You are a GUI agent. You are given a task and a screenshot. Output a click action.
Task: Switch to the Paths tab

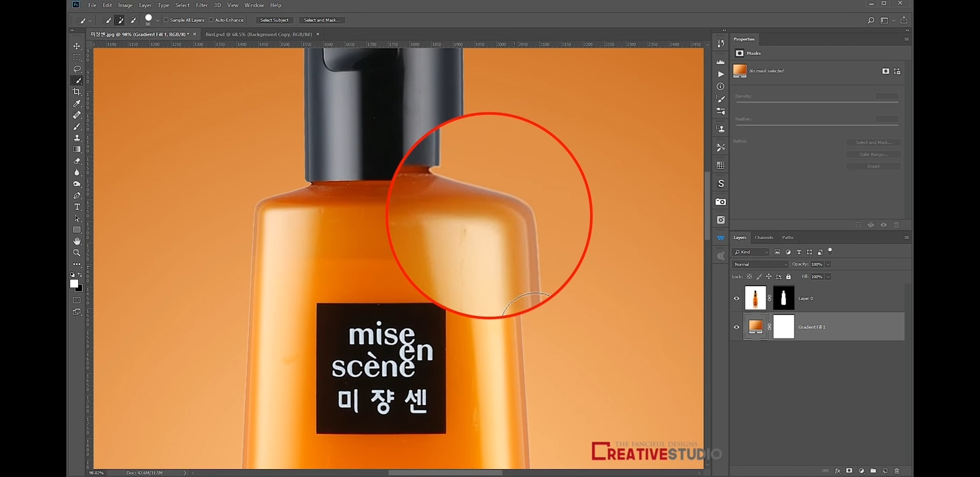pos(788,237)
